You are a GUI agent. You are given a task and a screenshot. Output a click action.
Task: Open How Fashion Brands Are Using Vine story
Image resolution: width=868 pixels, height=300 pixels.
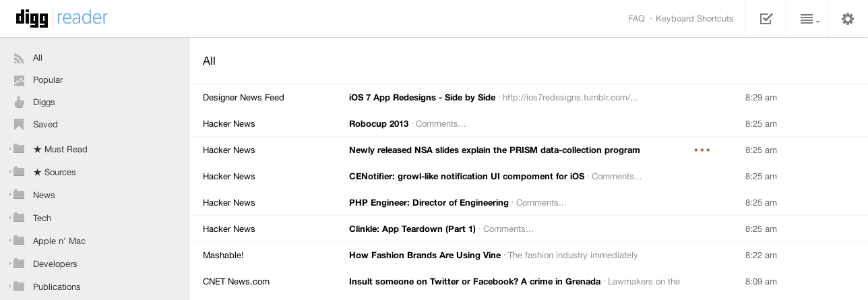(x=425, y=256)
